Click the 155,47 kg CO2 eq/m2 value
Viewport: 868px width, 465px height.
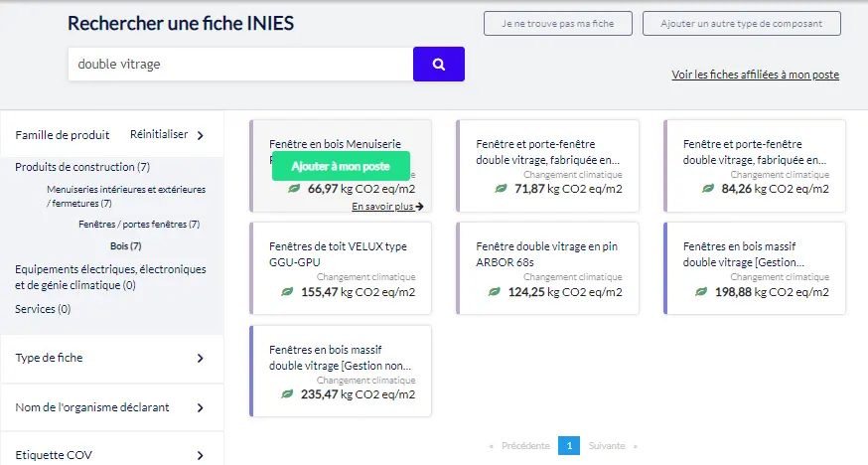359,292
